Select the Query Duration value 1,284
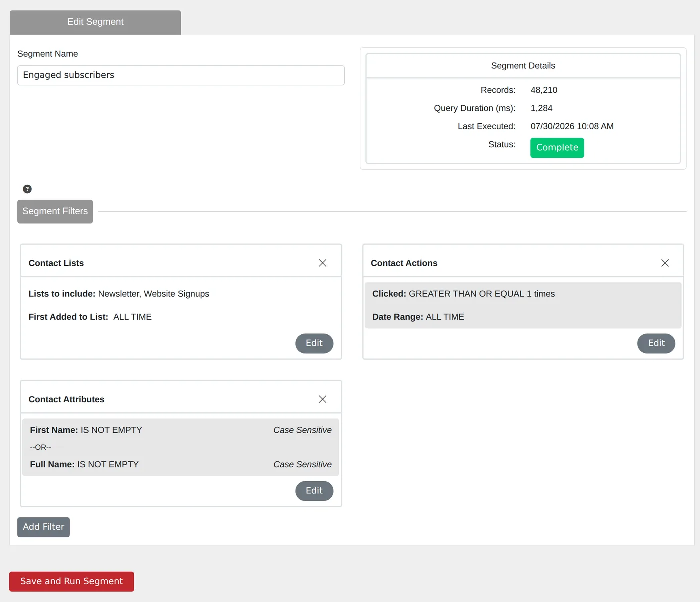 click(541, 108)
